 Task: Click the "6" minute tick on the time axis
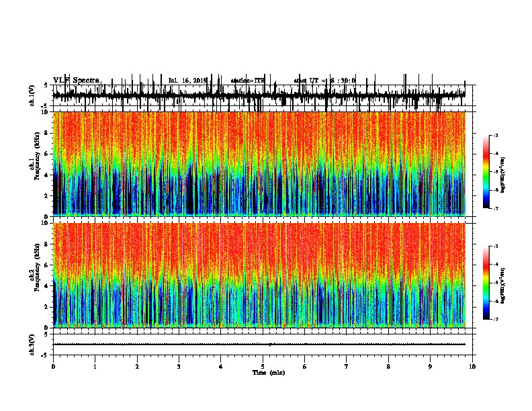click(305, 367)
